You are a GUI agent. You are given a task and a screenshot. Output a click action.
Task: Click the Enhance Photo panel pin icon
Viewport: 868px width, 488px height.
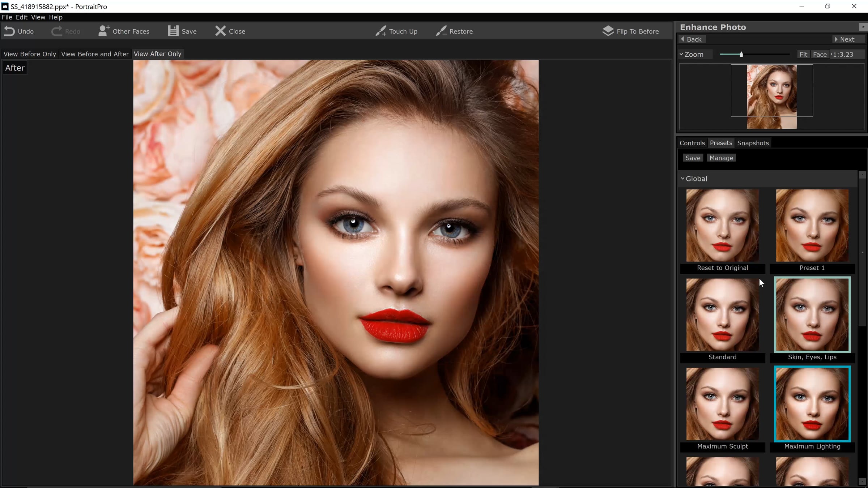863,27
